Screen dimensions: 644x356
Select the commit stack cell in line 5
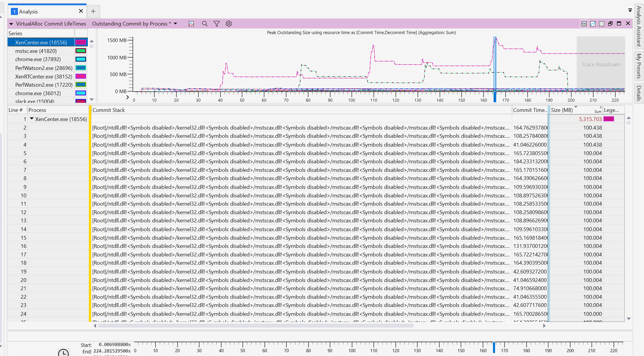(x=301, y=153)
